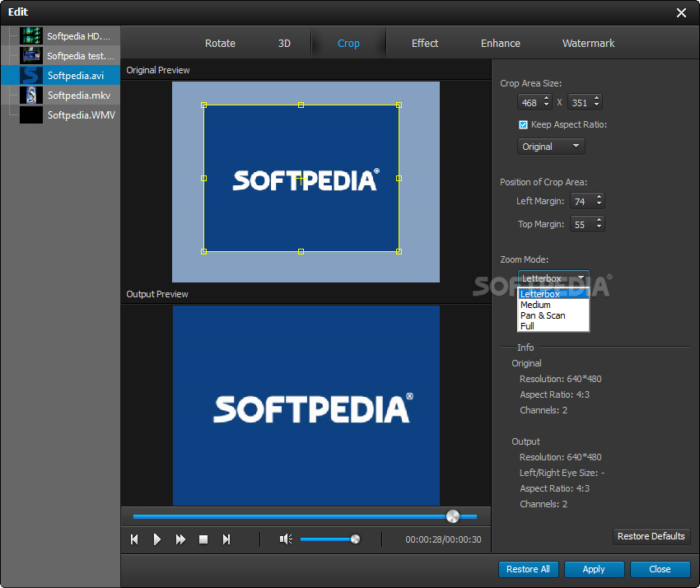This screenshot has width=700, height=588.
Task: Choose Medium zoom mode option
Action: pyautogui.click(x=553, y=305)
